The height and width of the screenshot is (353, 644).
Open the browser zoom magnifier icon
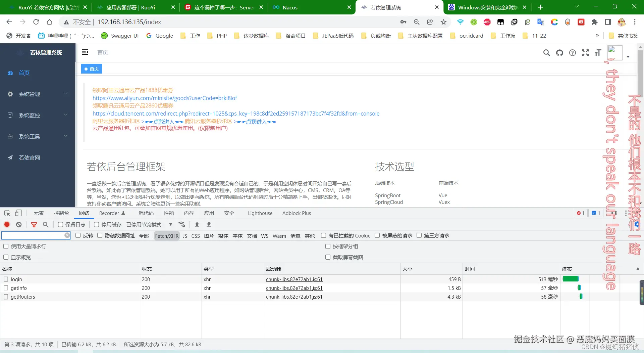417,22
